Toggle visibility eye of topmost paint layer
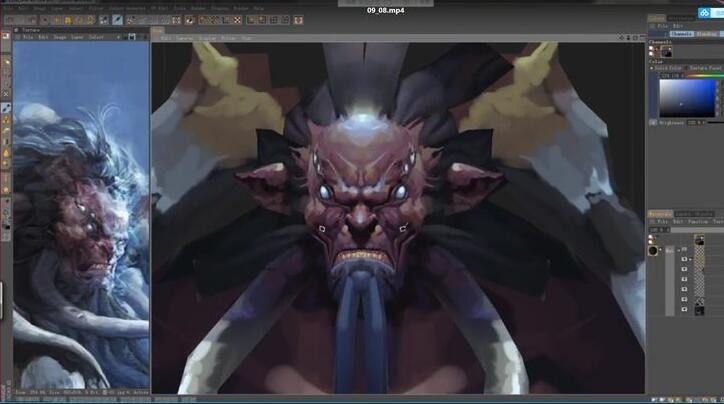Screen dimensions: 724x404 click(684, 259)
